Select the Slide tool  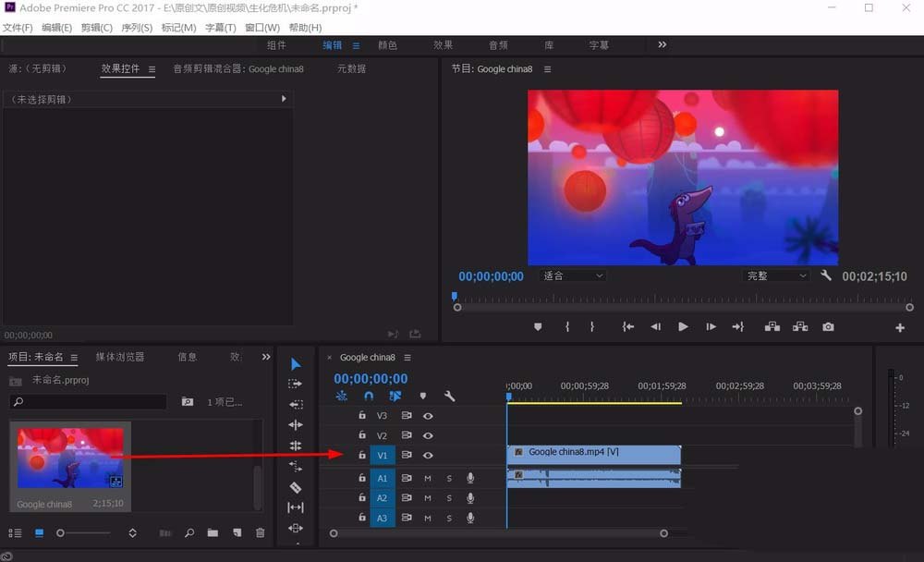(296, 528)
